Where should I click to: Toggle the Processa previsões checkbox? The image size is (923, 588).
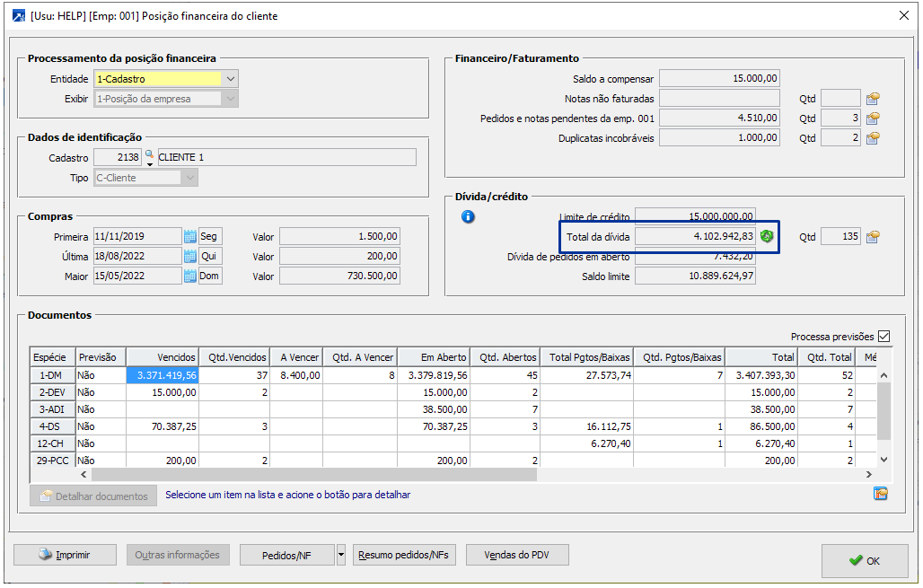(883, 337)
